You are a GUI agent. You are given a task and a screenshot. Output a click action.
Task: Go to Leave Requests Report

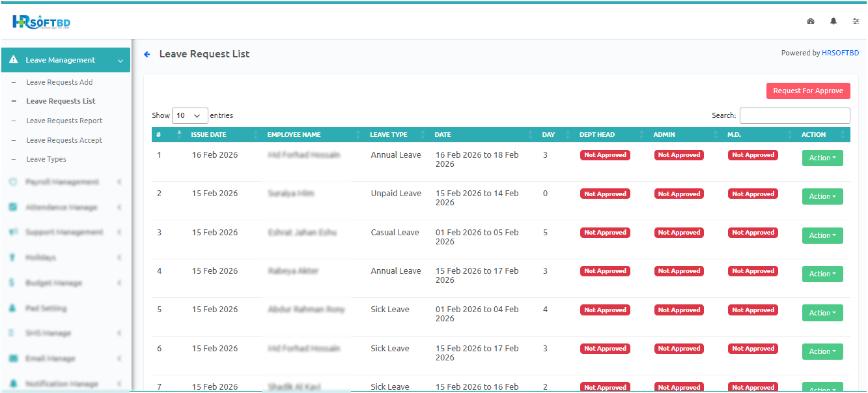tap(64, 121)
